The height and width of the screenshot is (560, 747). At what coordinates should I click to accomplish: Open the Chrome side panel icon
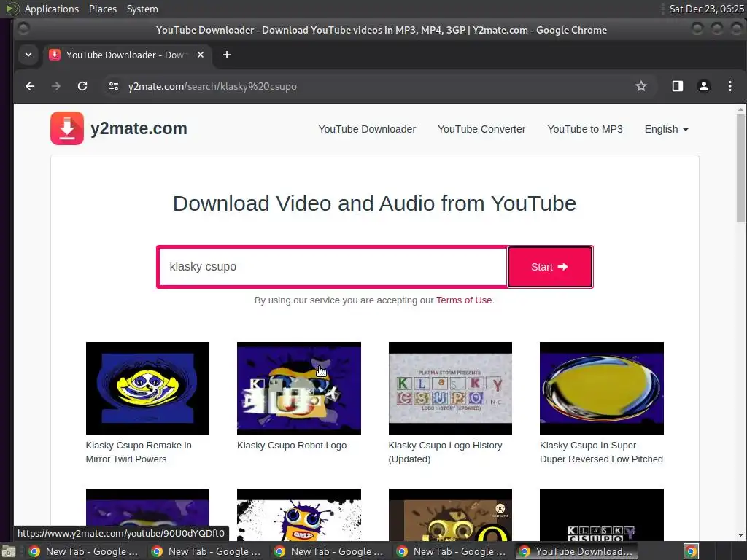[x=678, y=86]
